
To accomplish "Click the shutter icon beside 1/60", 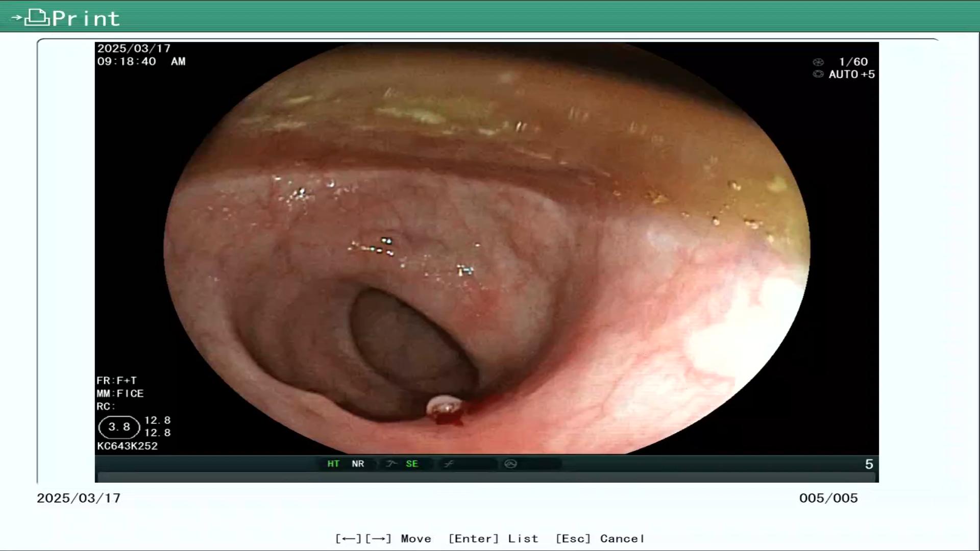I will click(818, 62).
